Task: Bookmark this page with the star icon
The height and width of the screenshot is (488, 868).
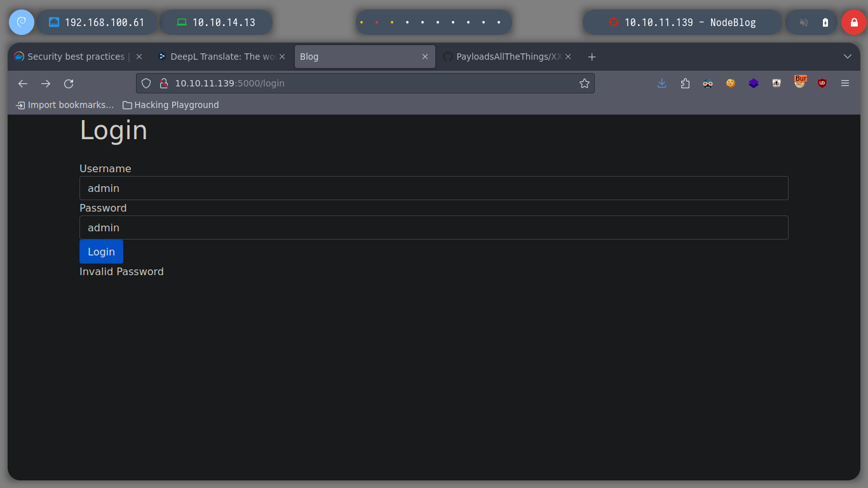Action: point(585,83)
